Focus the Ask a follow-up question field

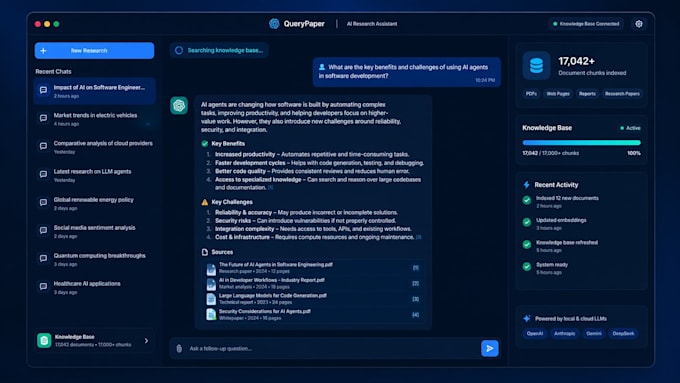(x=333, y=348)
